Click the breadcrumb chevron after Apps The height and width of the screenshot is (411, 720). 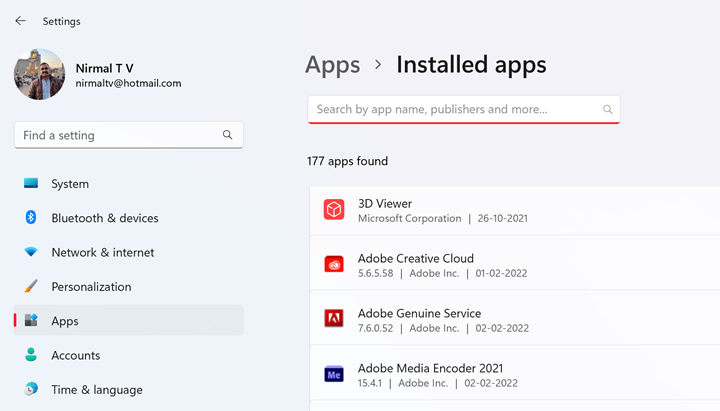coord(378,65)
